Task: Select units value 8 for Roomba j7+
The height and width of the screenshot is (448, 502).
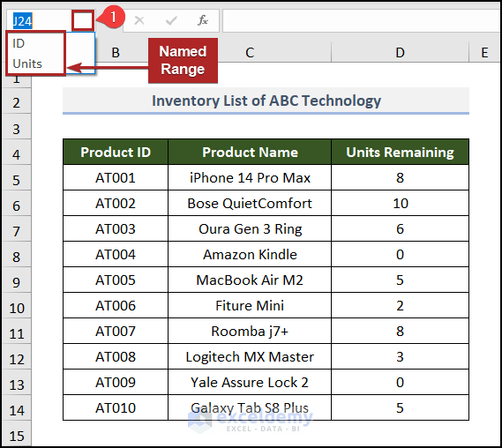Action: point(400,332)
